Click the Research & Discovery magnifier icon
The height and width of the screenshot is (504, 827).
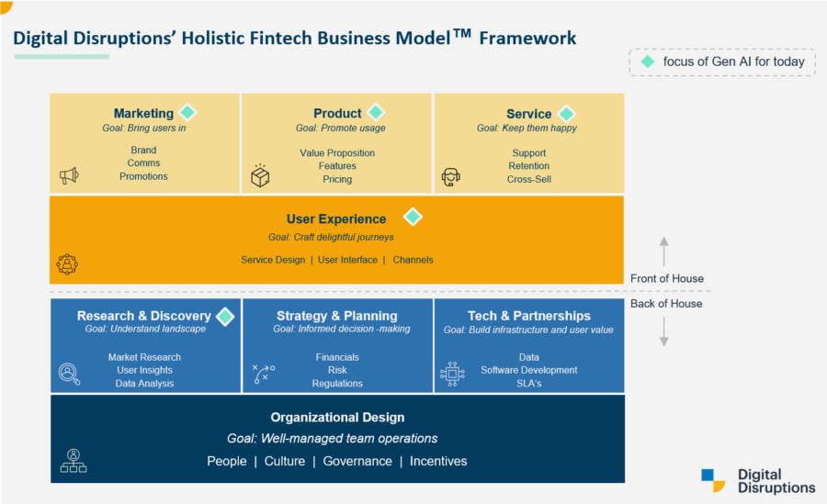tap(69, 374)
